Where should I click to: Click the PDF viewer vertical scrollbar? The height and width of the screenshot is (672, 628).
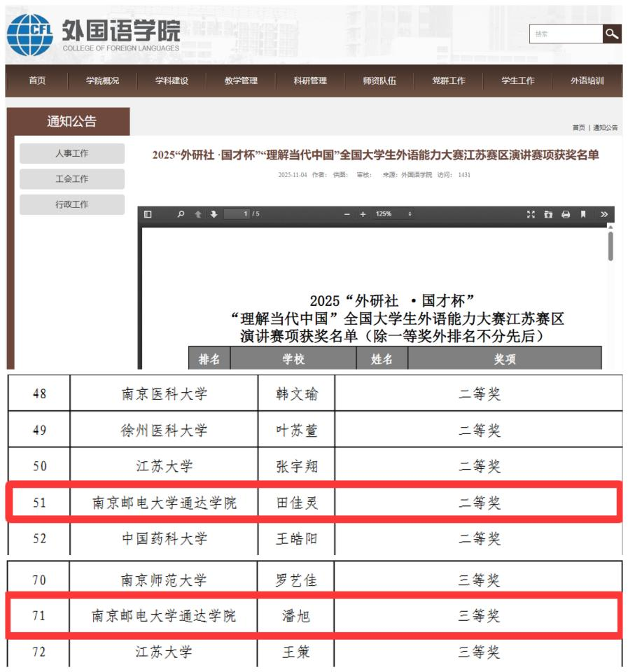tap(610, 246)
